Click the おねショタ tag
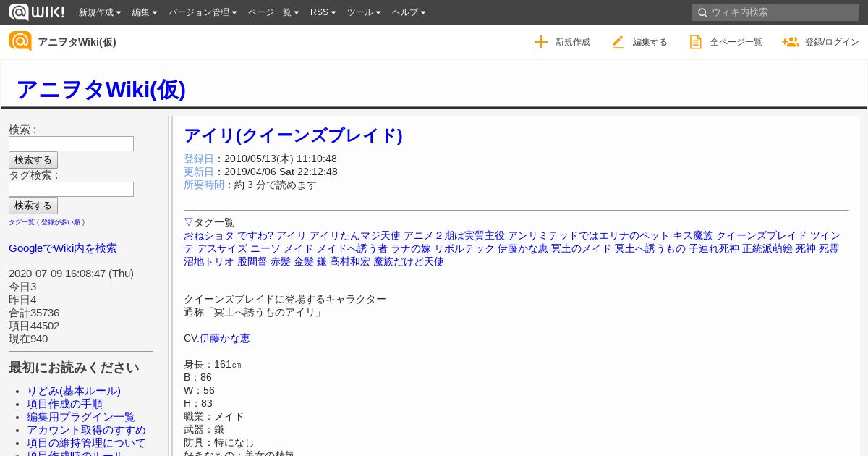868x456 pixels. 209,235
